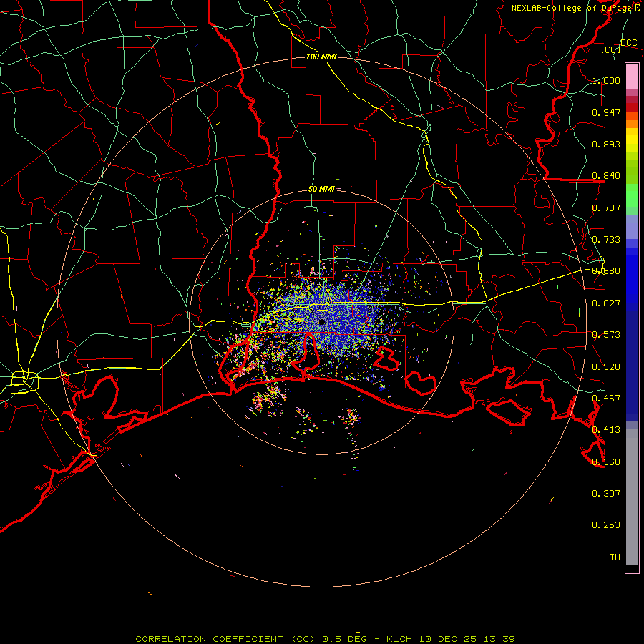
Task: Click the Houston beltway loop on map
Action: pos(24,382)
